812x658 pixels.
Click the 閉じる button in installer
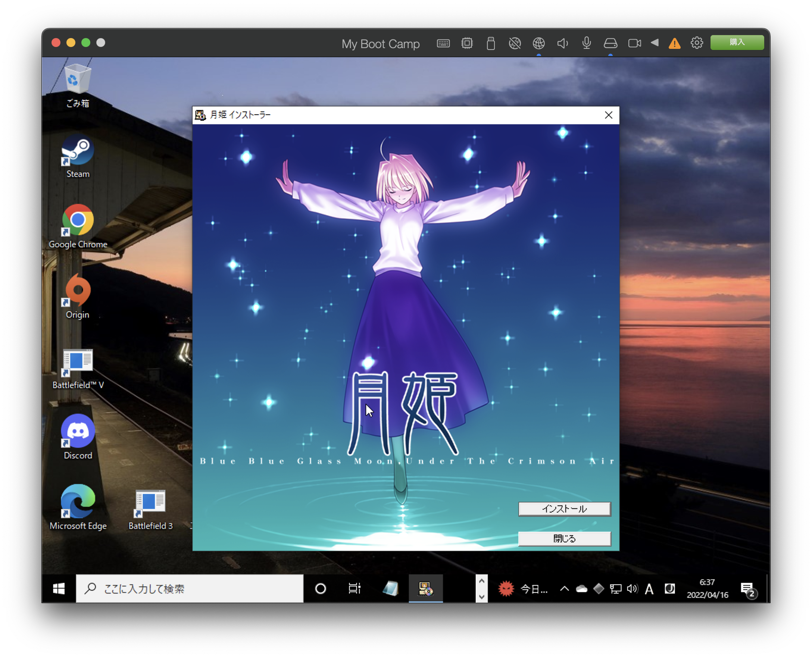pyautogui.click(x=564, y=538)
